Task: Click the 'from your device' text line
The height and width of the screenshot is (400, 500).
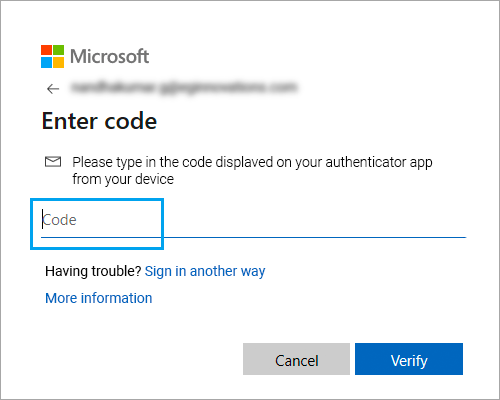Action: (123, 179)
